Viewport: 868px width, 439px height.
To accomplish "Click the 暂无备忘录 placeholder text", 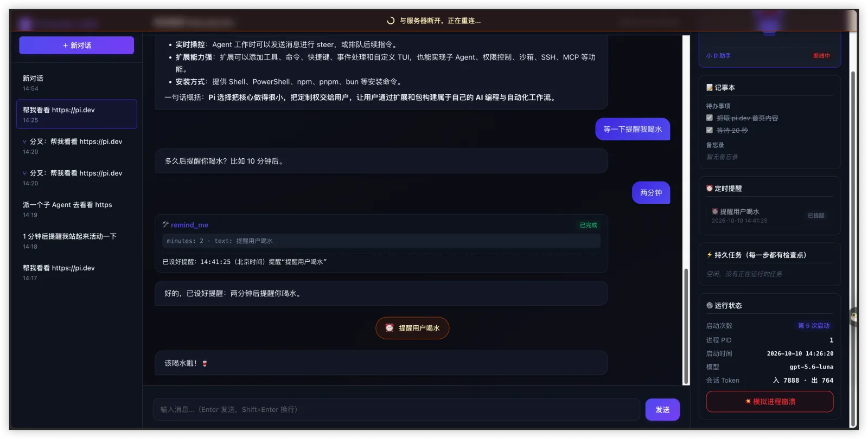I will click(x=722, y=157).
